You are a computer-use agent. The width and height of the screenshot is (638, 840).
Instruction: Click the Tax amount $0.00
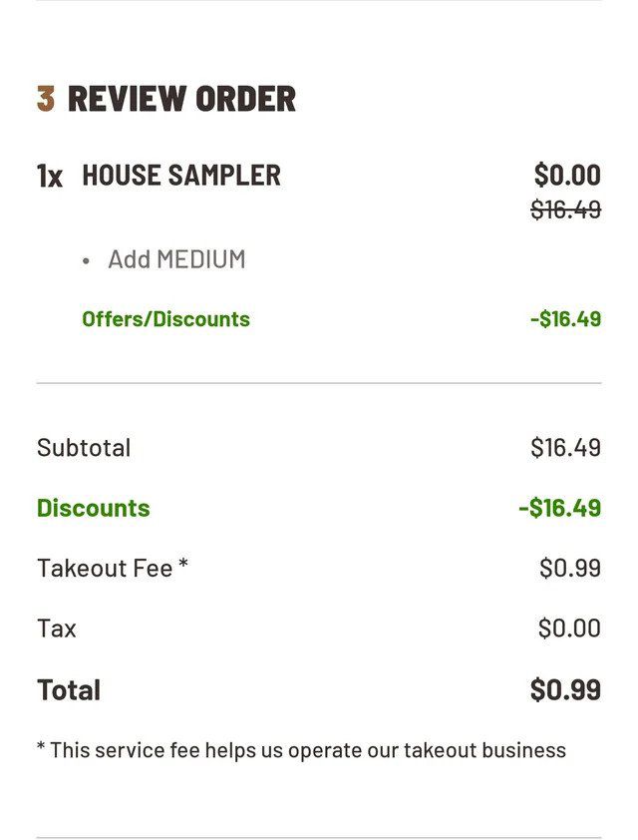point(569,628)
